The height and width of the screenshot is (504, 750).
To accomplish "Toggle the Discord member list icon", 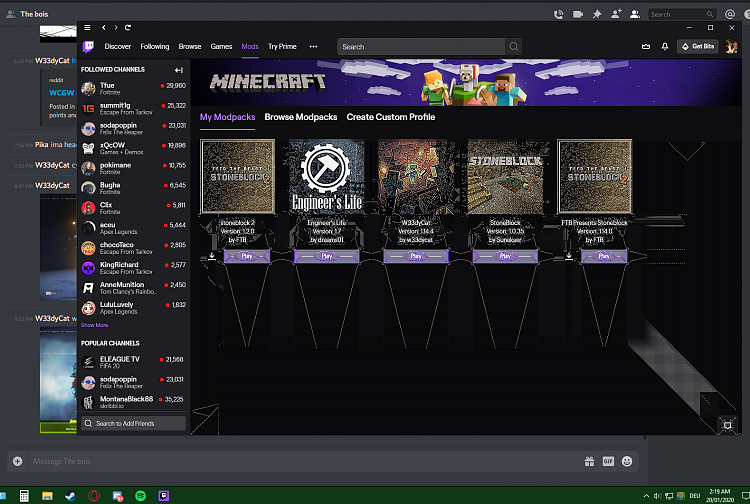I will (635, 14).
